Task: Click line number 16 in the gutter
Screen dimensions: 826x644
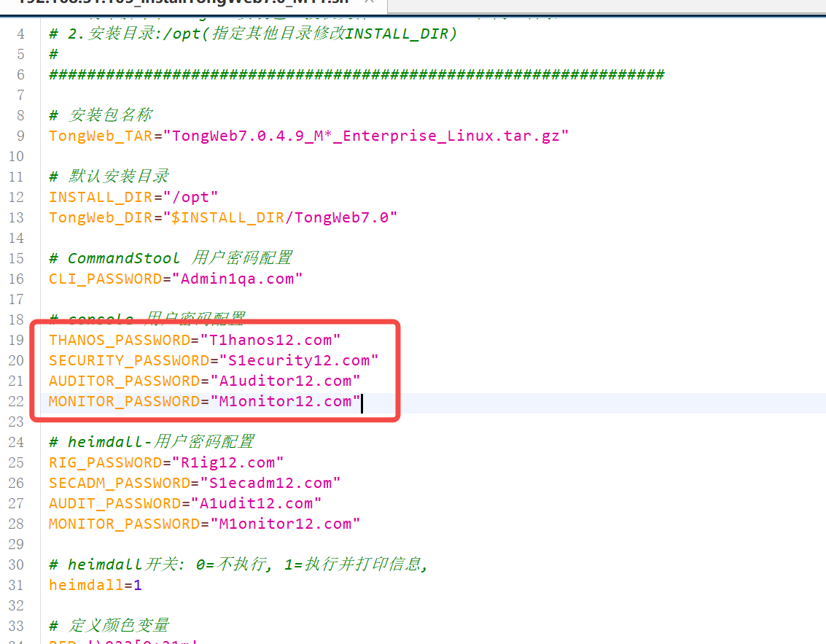Action: click(x=16, y=279)
